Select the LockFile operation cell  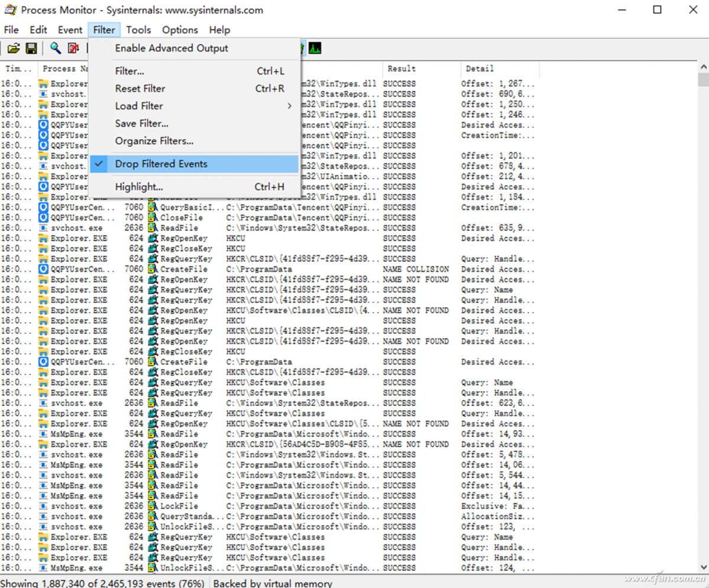pyautogui.click(x=180, y=506)
